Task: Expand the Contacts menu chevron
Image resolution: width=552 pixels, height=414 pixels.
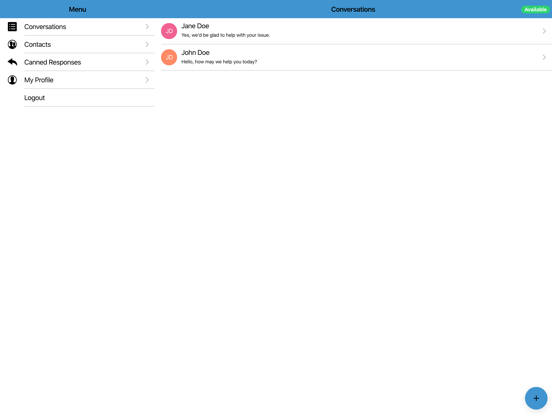Action: 147,44
